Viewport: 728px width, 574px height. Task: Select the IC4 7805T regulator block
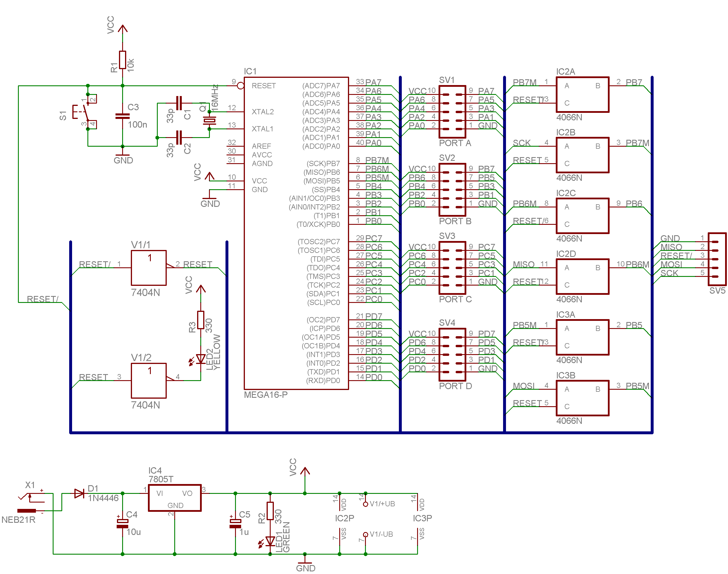[175, 497]
